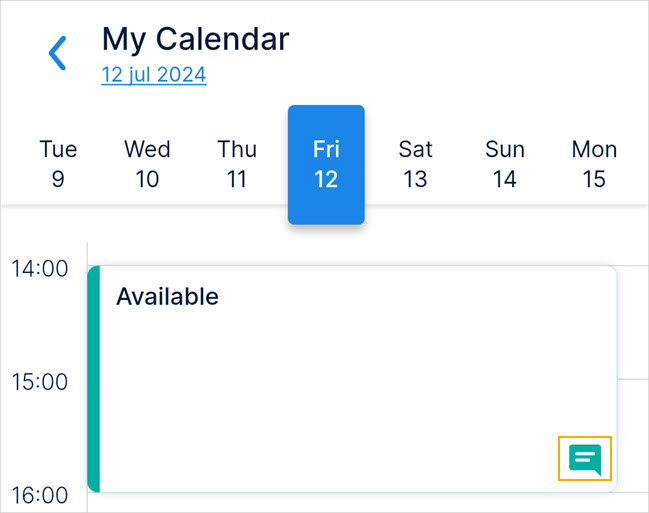649x513 pixels.
Task: Click the 14:00 time label
Action: (x=41, y=268)
